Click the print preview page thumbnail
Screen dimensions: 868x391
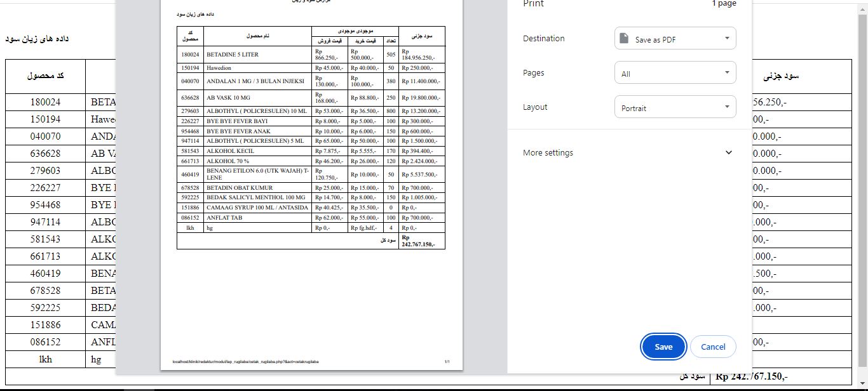(x=311, y=184)
